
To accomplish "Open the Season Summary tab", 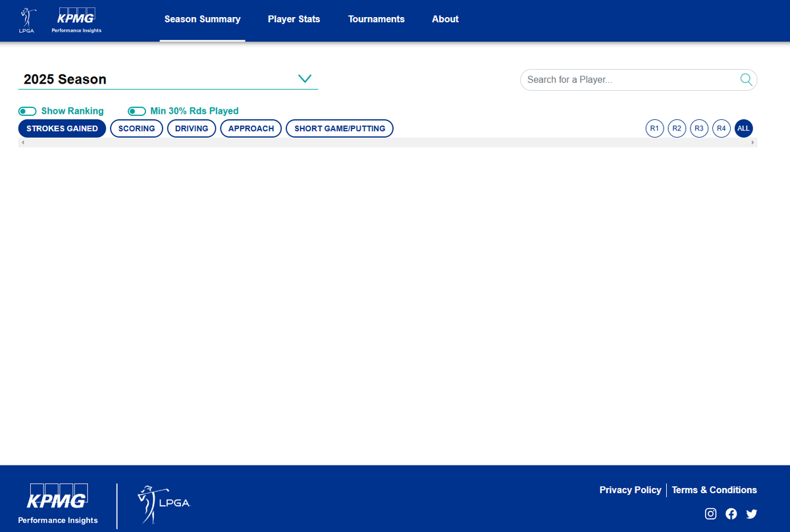I will 202,19.
